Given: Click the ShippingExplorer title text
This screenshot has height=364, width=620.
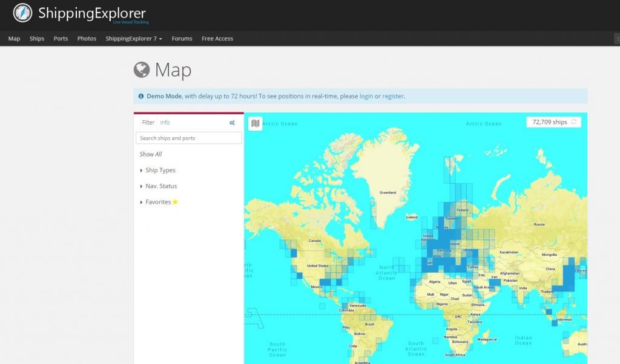Looking at the screenshot, I should pos(92,13).
